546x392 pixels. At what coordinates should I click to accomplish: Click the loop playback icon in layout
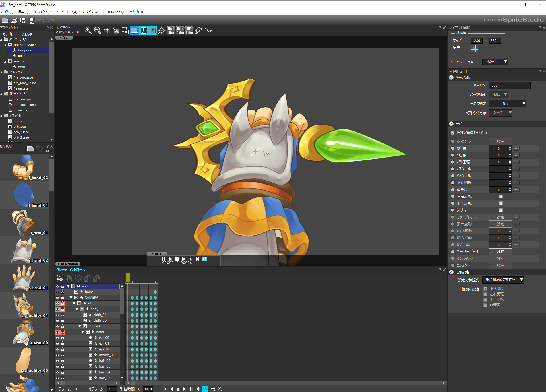[x=205, y=259]
